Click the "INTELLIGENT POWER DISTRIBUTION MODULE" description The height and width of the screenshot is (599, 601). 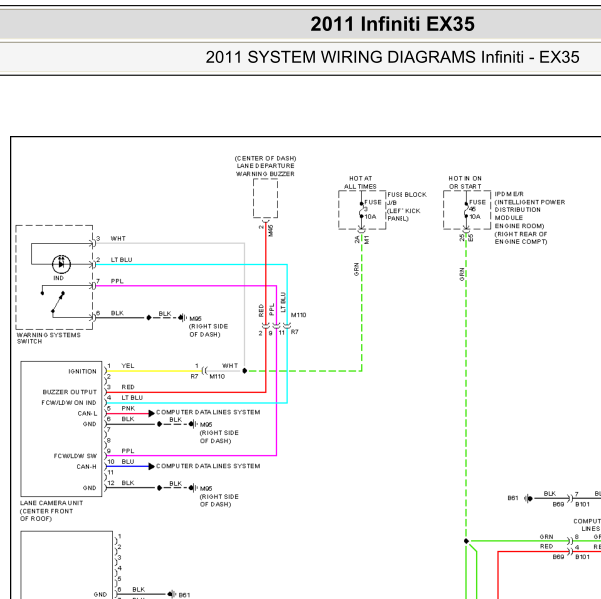tap(529, 210)
